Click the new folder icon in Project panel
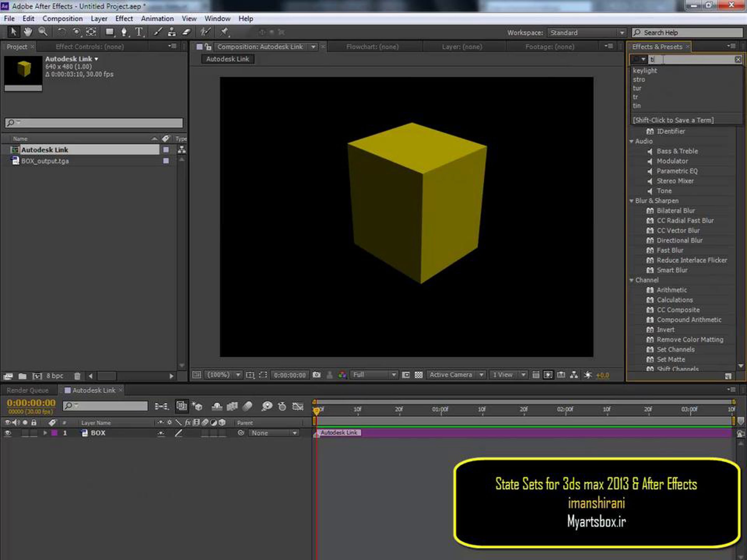The image size is (747, 560). click(23, 376)
